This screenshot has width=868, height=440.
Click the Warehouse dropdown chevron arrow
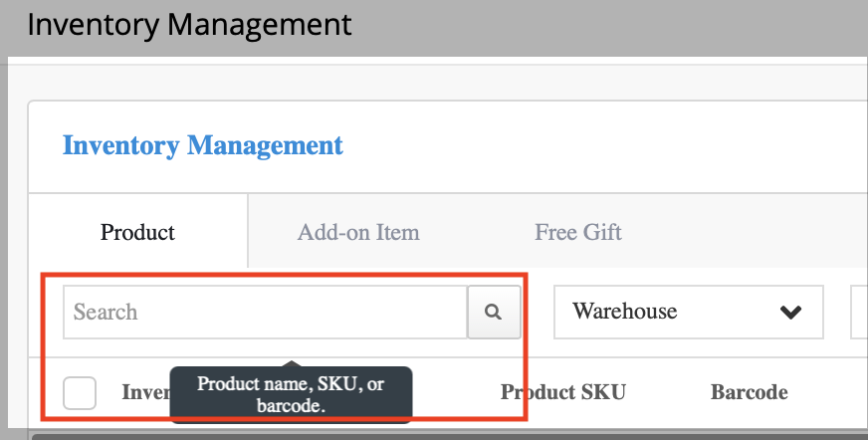[x=790, y=313]
